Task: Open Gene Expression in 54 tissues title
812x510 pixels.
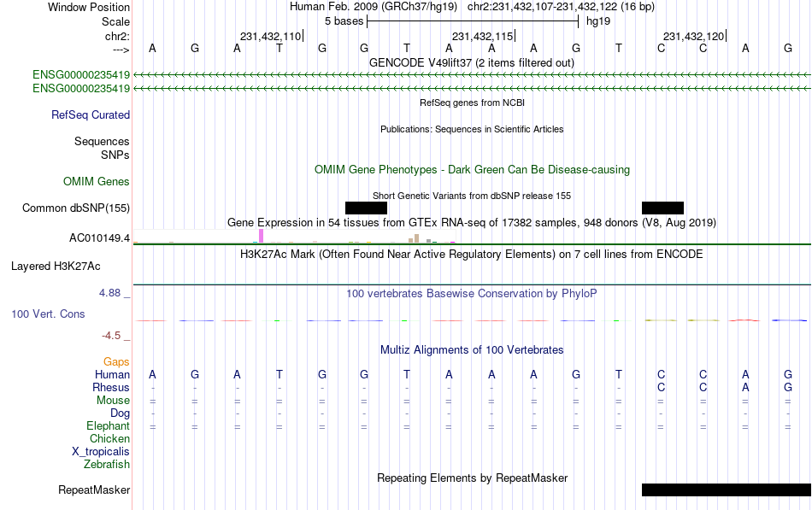Action: tap(472, 223)
